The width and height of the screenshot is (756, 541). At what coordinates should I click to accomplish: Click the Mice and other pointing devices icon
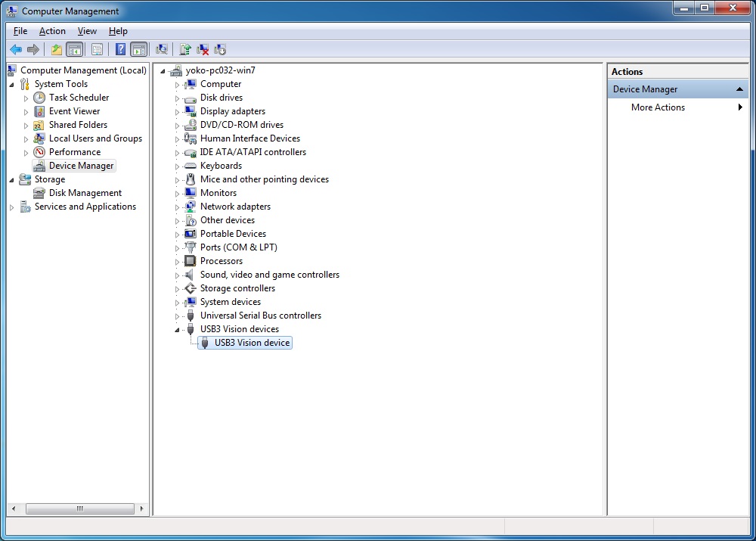191,179
